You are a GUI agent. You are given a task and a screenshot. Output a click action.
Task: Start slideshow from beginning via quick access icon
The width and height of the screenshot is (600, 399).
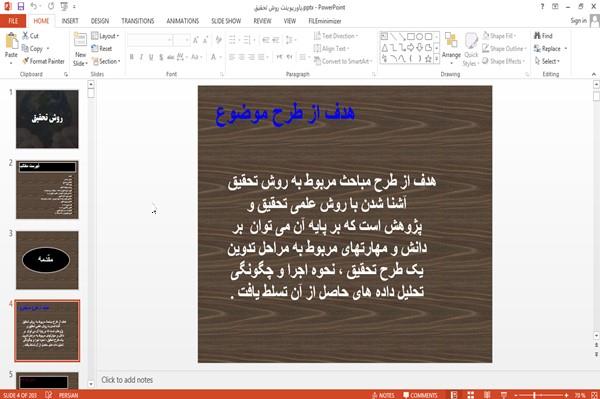[x=64, y=7]
